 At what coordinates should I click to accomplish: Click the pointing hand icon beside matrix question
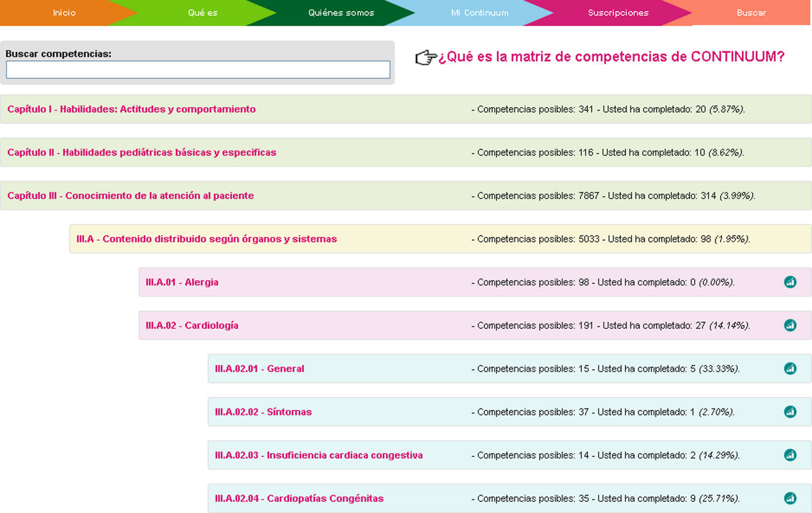[426, 57]
